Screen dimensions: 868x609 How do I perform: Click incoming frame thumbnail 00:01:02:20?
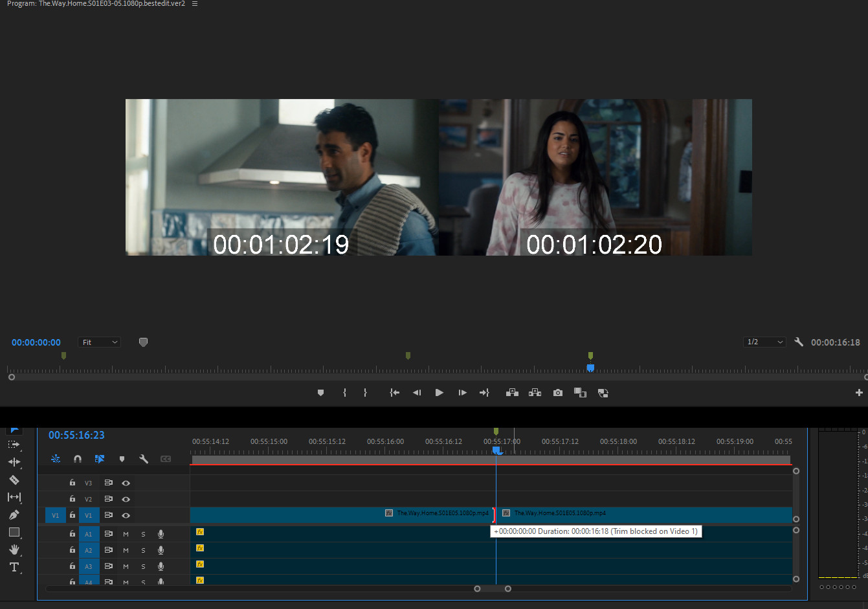click(595, 177)
